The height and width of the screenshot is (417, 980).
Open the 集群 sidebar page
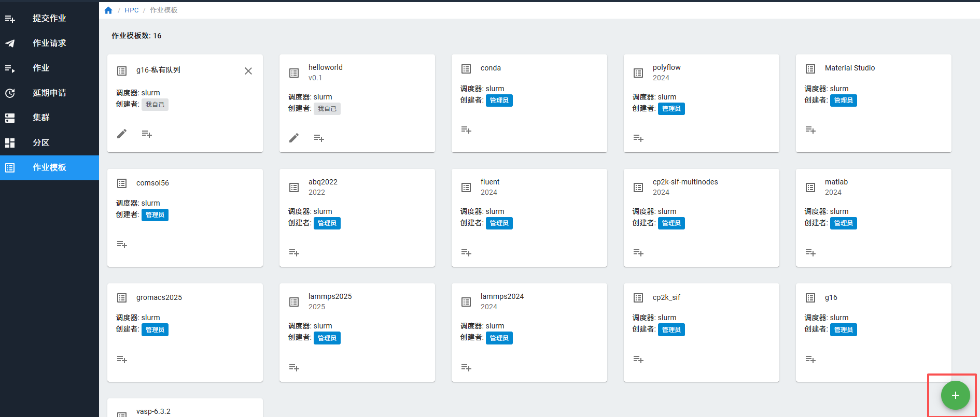(41, 118)
